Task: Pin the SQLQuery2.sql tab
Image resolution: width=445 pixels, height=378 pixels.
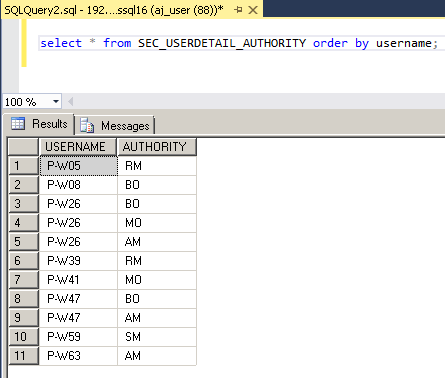Action: click(238, 10)
